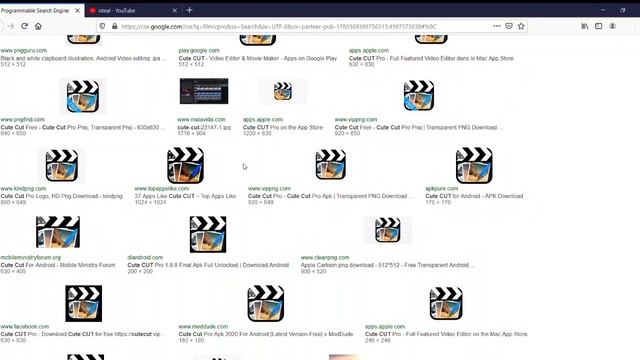Open the www.moddude.com thumbnail
This screenshot has height=360, width=640.
(266, 303)
